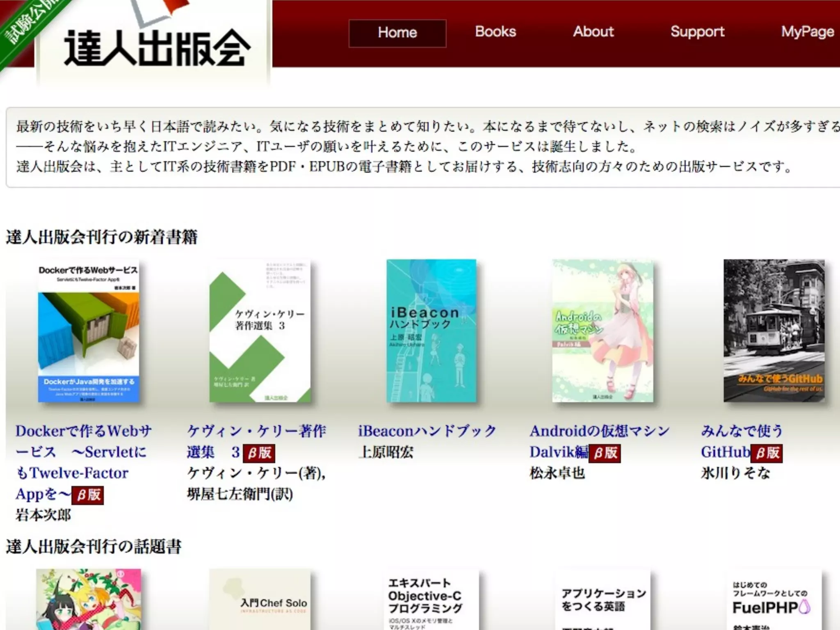840x630 pixels.
Task: Select the iBeacon Handbook cover image
Action: coord(431,331)
